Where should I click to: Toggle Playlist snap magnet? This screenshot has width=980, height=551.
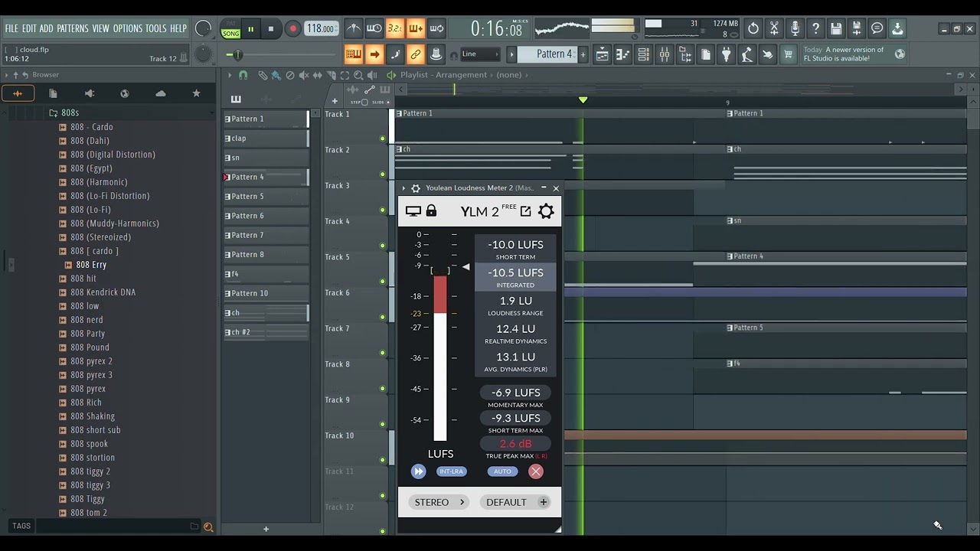243,75
